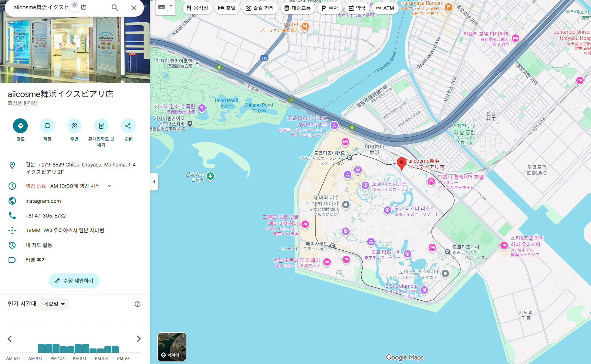This screenshot has width=591, height=364.
Task: Click the 공유 share icon
Action: [128, 126]
